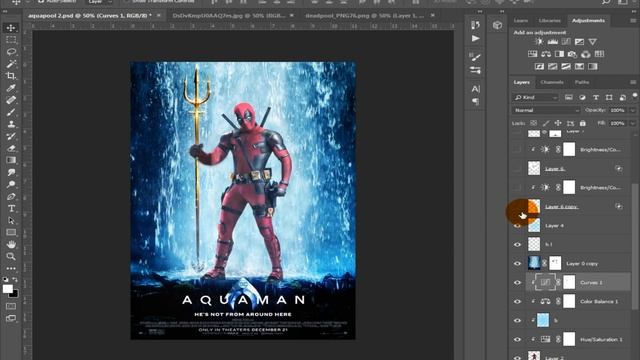This screenshot has height=360, width=640.
Task: Select the Crop tool
Action: pos(11,76)
